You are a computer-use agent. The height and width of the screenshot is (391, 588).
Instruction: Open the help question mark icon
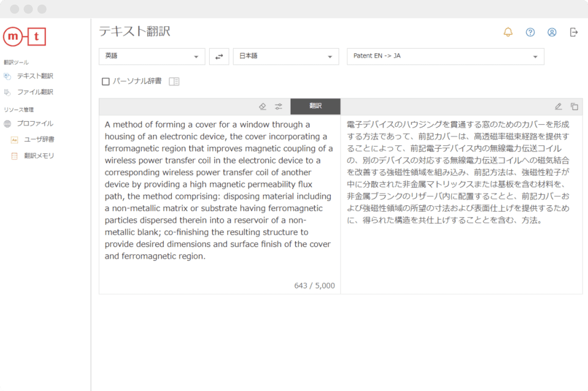[530, 32]
